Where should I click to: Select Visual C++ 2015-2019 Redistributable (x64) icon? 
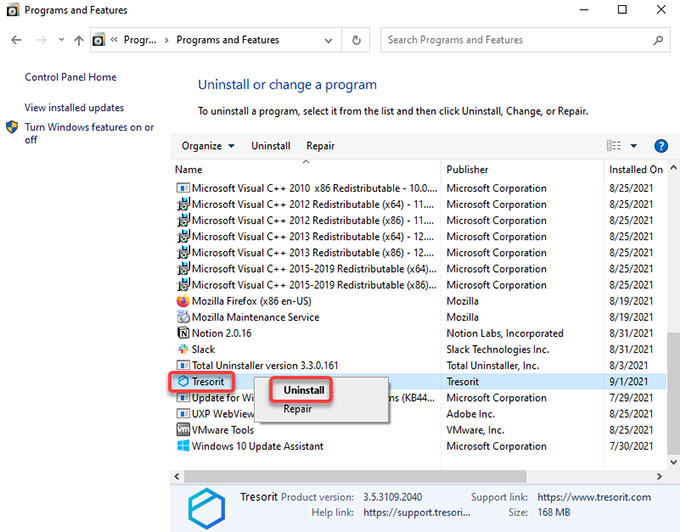pos(183,268)
